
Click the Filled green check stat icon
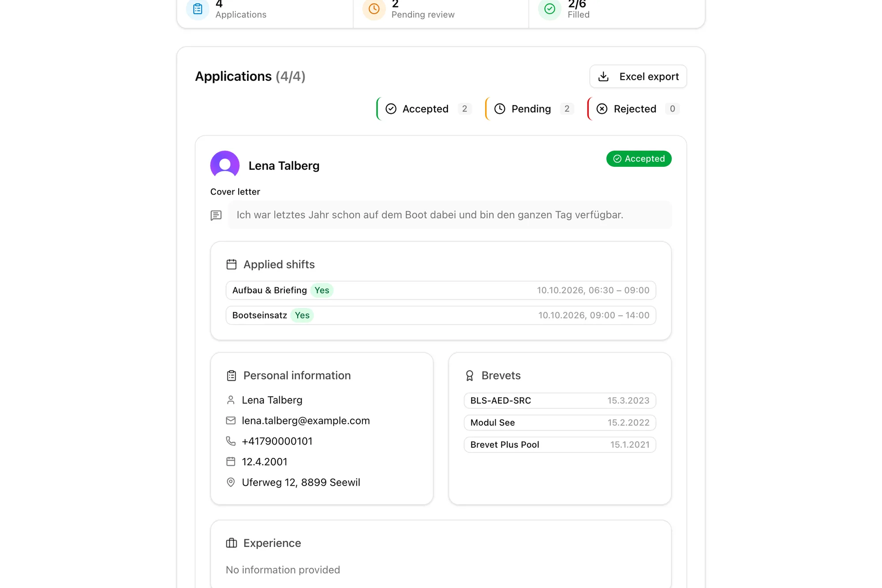tap(550, 9)
